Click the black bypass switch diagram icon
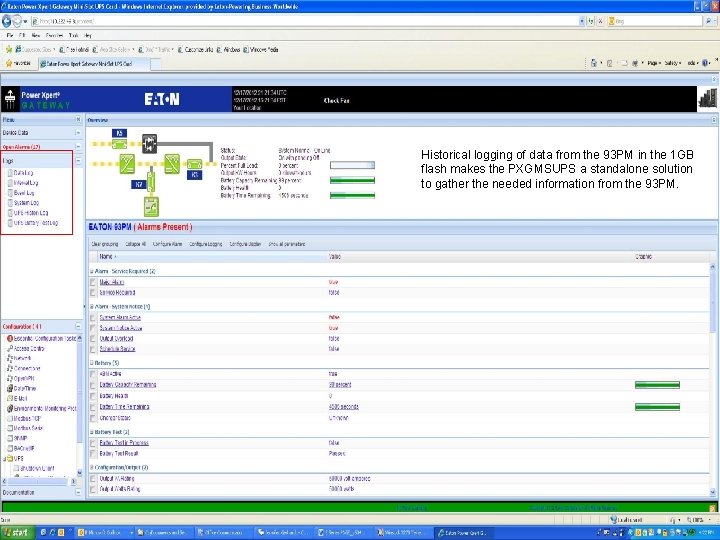This screenshot has width=720, height=540. [x=149, y=143]
